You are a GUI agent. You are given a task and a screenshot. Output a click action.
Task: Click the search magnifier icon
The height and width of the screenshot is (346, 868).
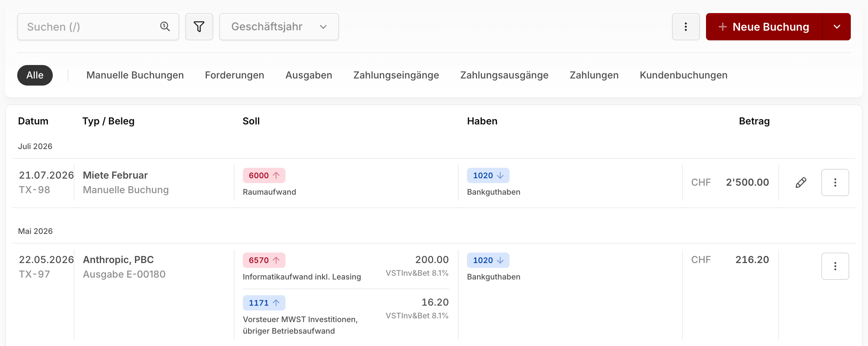[165, 27]
